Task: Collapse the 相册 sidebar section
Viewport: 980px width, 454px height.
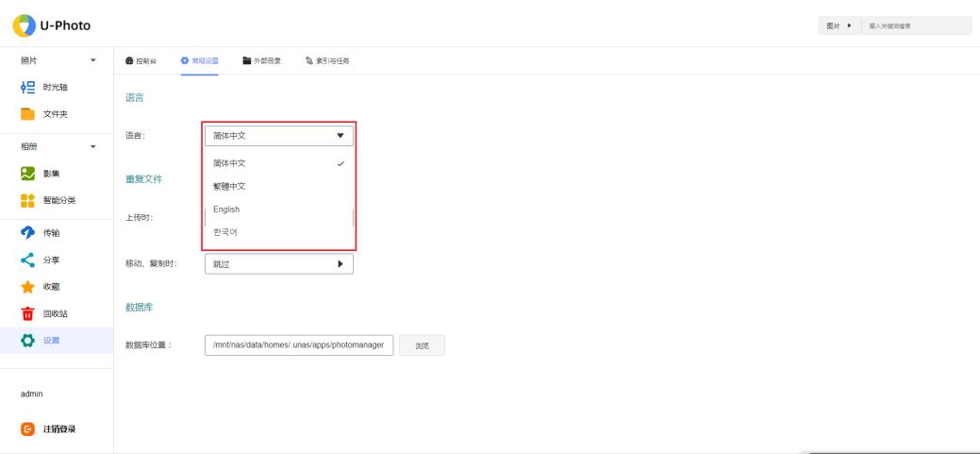Action: tap(92, 146)
